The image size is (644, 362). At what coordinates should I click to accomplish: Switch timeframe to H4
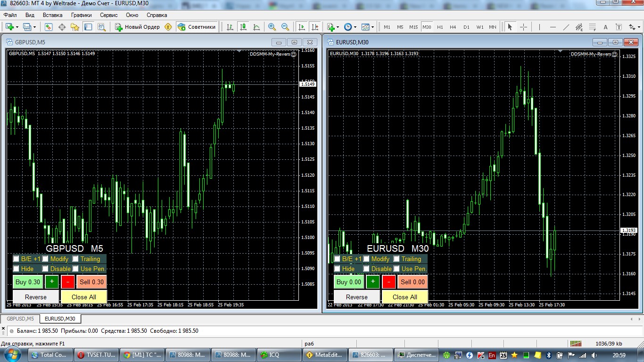click(x=453, y=27)
